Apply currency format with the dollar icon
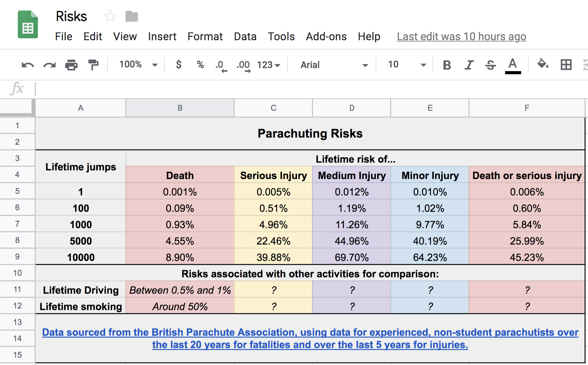The width and height of the screenshot is (588, 365). click(x=179, y=65)
